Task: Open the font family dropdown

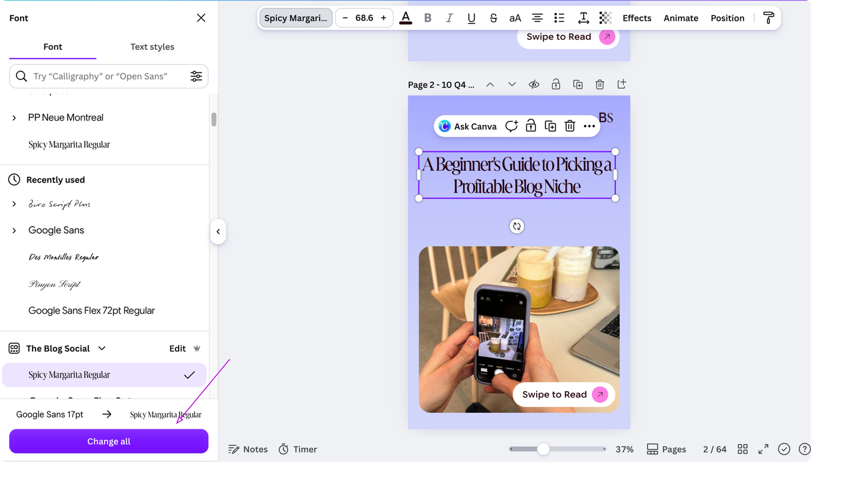Action: coord(296,18)
